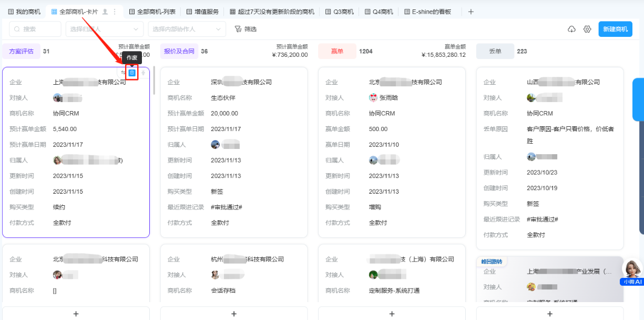Add a card under the 赢单 column
Image resolution: width=644 pixels, height=320 pixels.
[x=392, y=314]
